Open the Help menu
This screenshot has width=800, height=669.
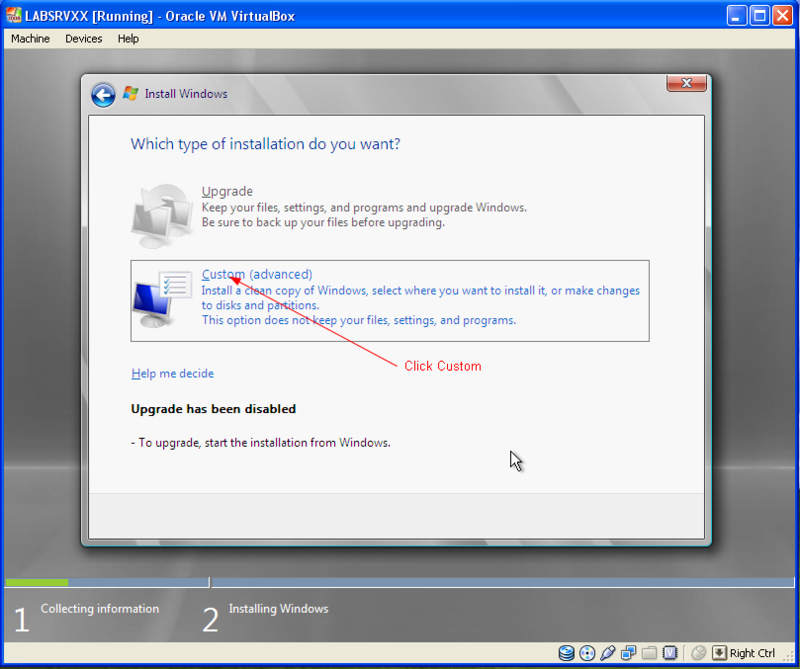click(128, 39)
